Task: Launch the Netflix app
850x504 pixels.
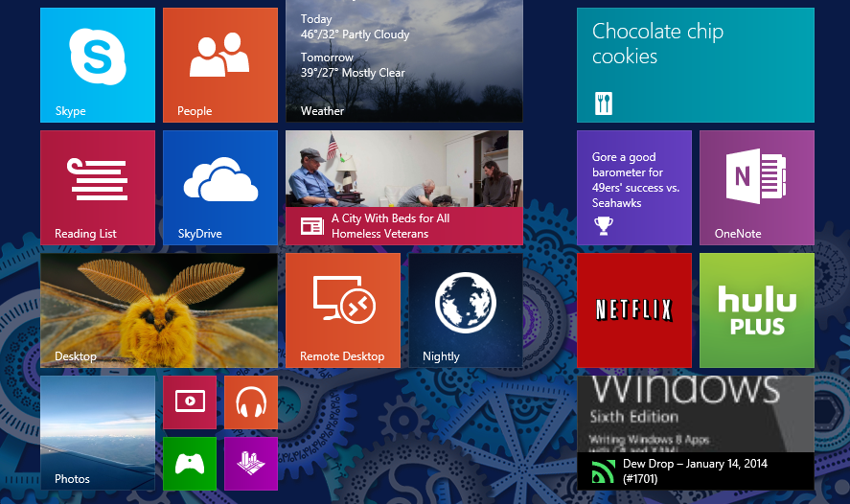Action: (634, 310)
